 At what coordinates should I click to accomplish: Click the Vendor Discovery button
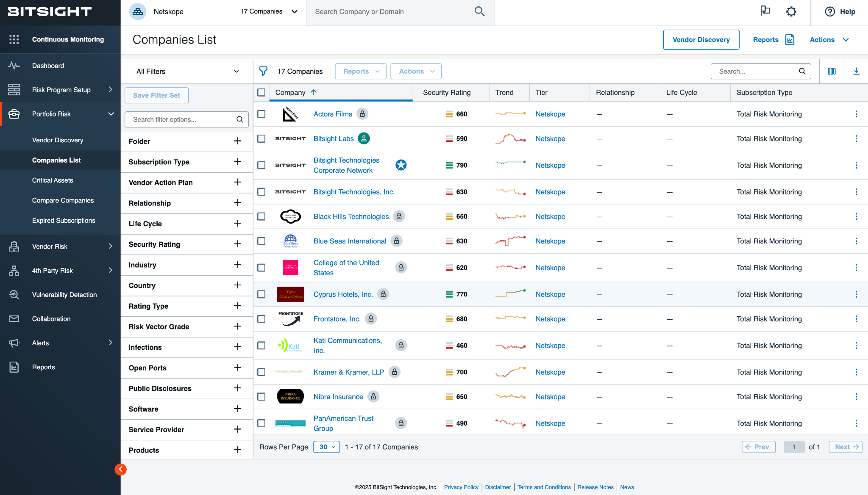point(701,39)
